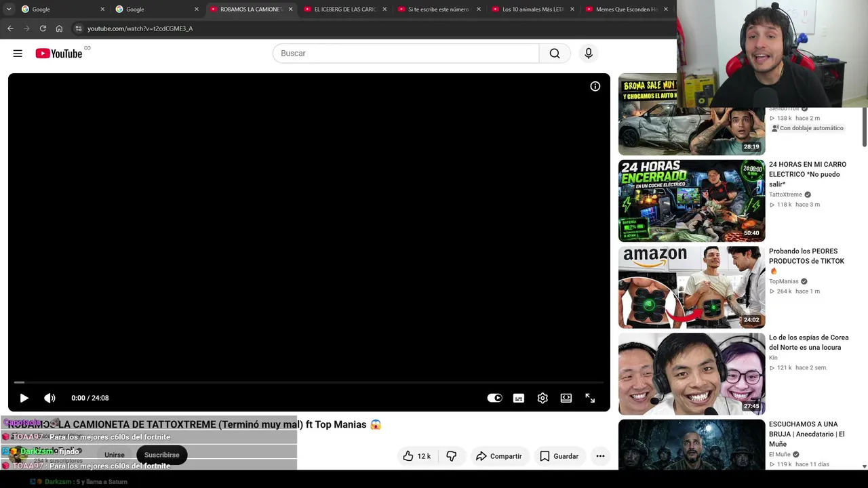Image resolution: width=868 pixels, height=488 pixels.
Task: Show video info cards icon
Action: click(595, 86)
